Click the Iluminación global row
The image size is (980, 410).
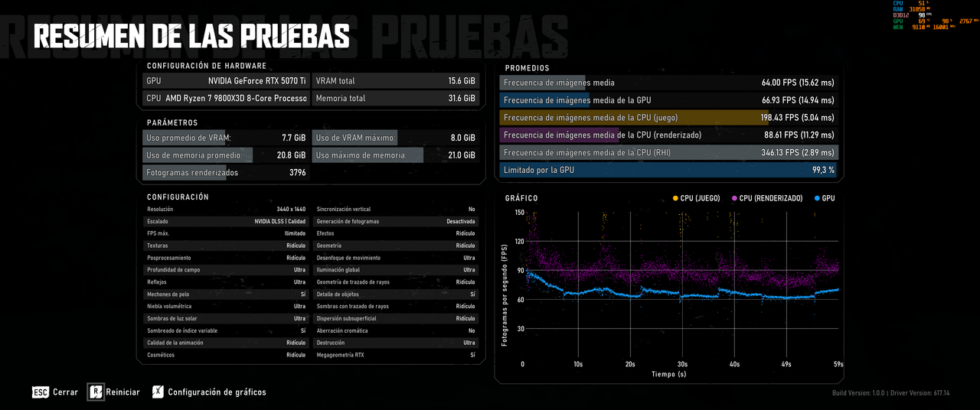coord(396,270)
